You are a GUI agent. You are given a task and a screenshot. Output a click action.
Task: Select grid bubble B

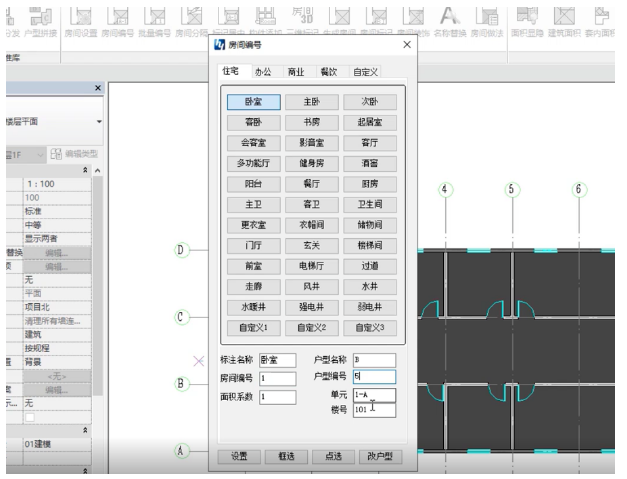point(182,384)
